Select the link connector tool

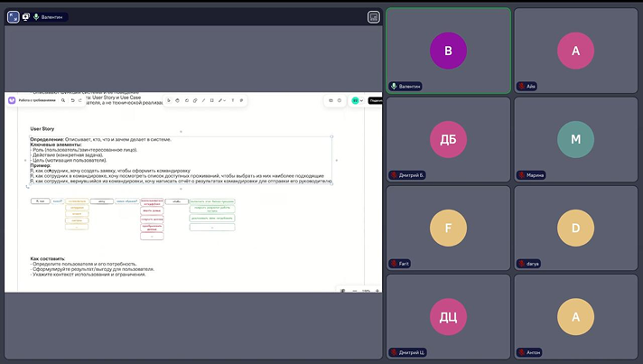point(195,100)
